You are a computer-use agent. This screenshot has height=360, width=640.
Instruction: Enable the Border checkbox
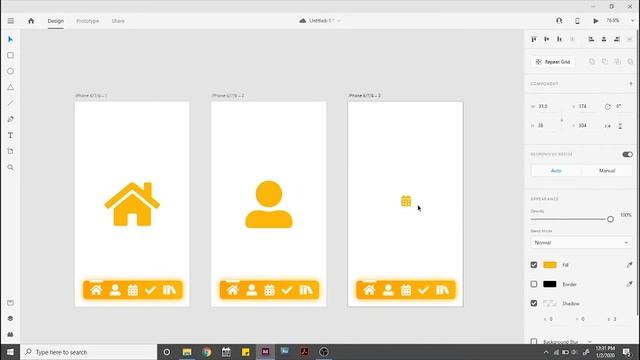pos(534,284)
